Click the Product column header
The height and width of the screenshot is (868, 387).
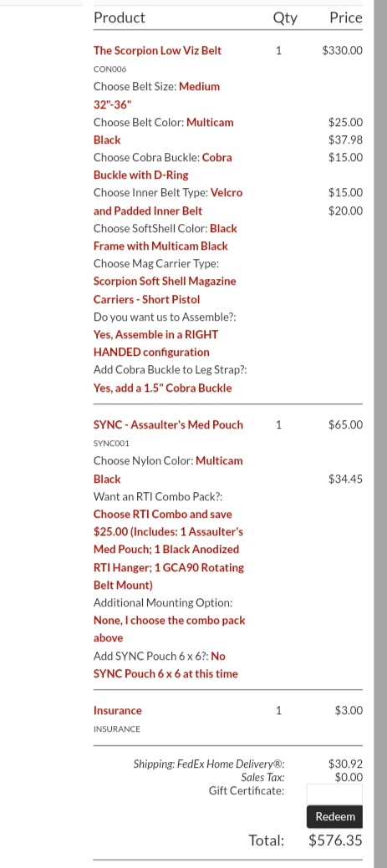(x=119, y=18)
